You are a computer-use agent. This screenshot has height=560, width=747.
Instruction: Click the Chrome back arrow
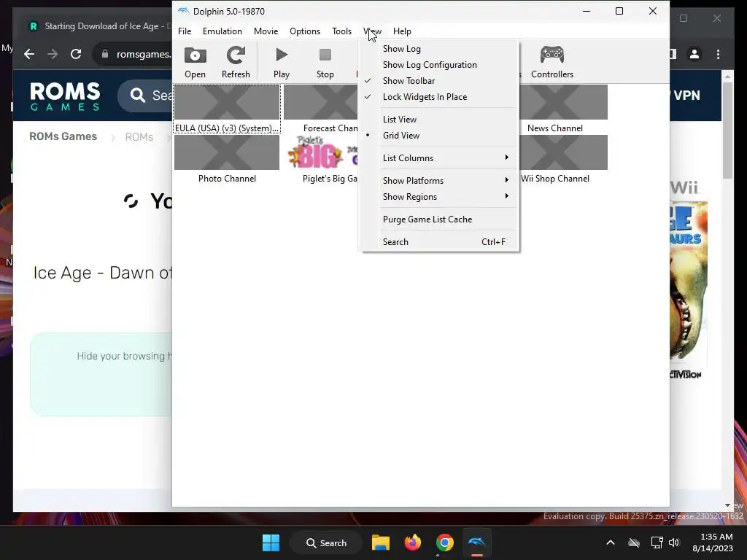tap(29, 54)
